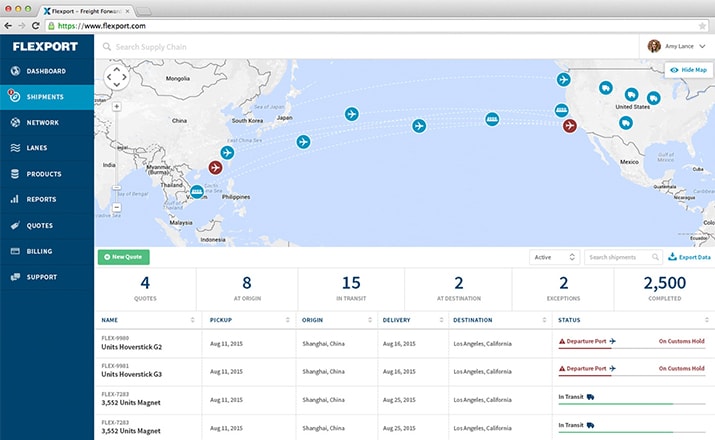The height and width of the screenshot is (440, 715).
Task: Select the truck marker directly above United States label
Action: [631, 94]
